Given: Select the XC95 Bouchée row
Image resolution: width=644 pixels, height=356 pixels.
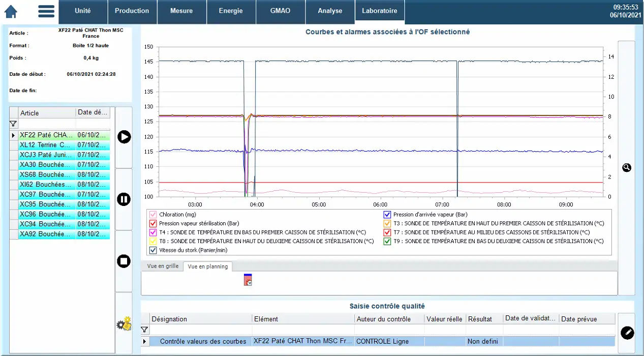Looking at the screenshot, I should click(x=64, y=204).
